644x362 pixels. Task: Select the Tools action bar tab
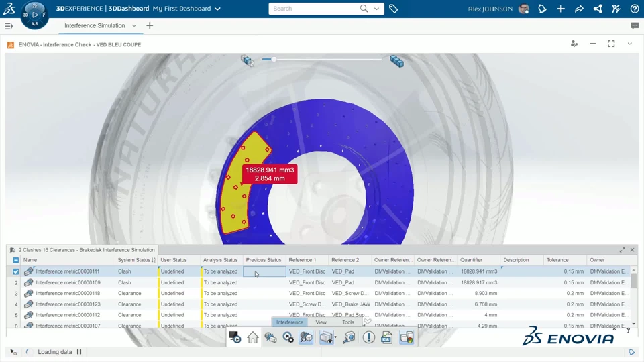point(348,322)
